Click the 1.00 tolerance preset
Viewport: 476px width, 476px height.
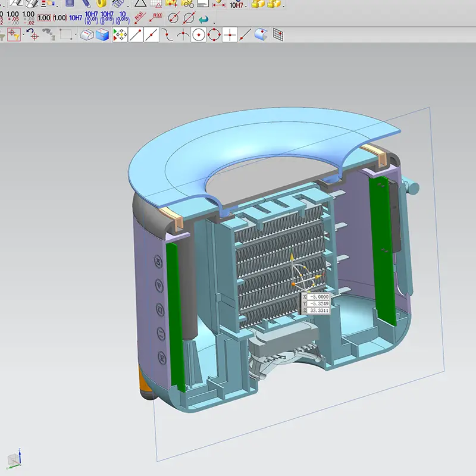45,18
